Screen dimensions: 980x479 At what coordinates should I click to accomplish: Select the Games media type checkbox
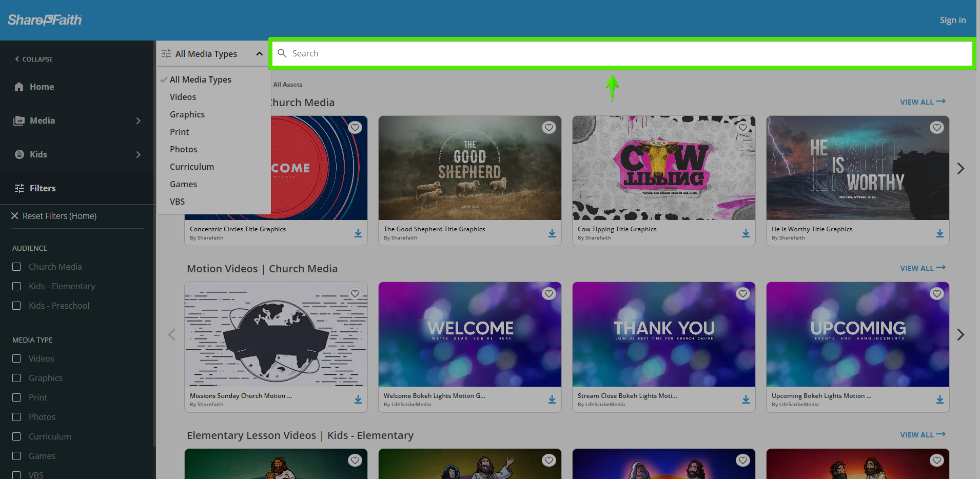(x=16, y=456)
